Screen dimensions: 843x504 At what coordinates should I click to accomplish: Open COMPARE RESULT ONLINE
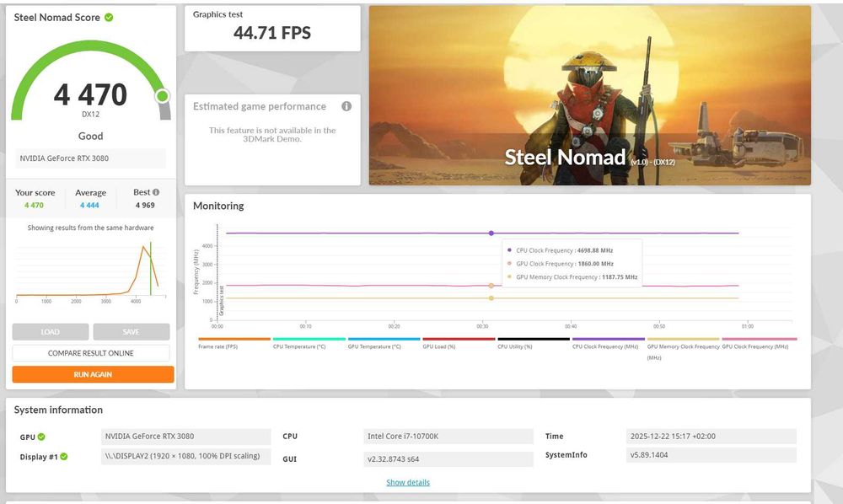(91, 353)
